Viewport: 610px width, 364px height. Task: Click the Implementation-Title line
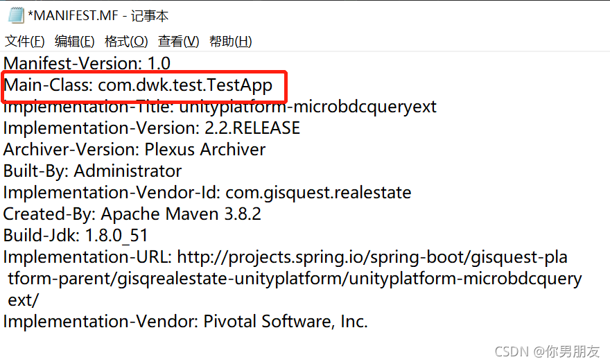point(220,107)
